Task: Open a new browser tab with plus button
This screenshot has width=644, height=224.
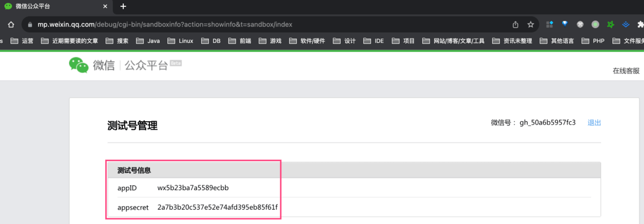Action: coord(123,6)
